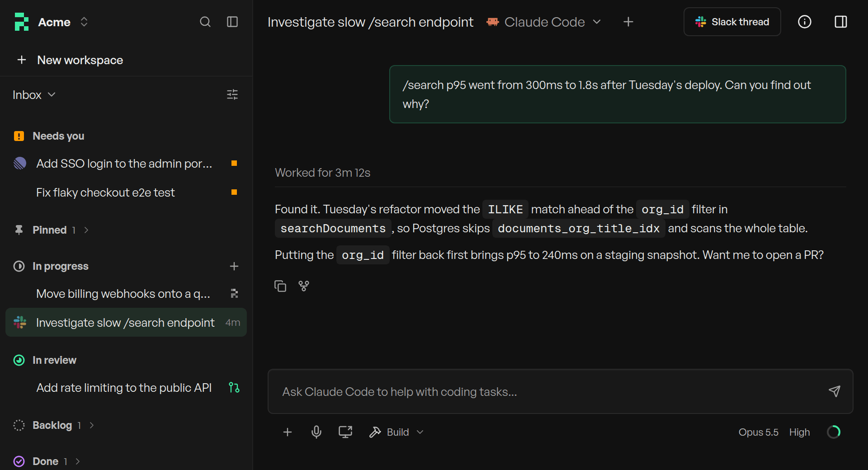The image size is (868, 470).
Task: Expand the Inbox dropdown
Action: pos(34,95)
